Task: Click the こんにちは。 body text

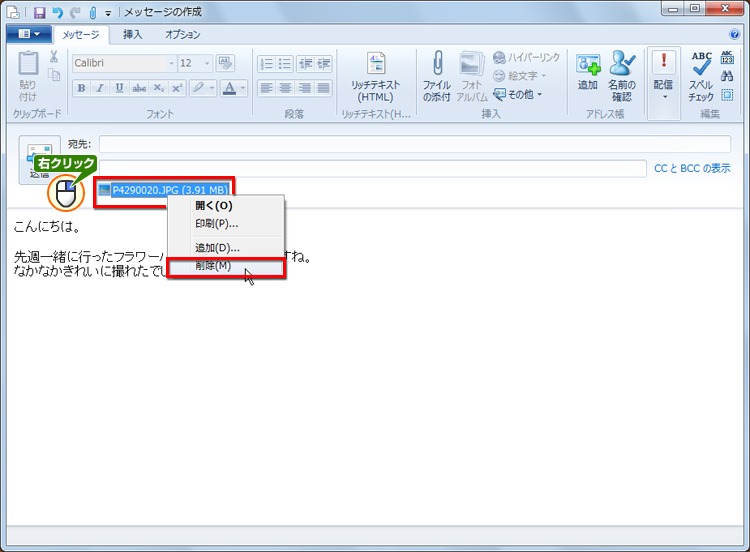Action: [x=47, y=226]
